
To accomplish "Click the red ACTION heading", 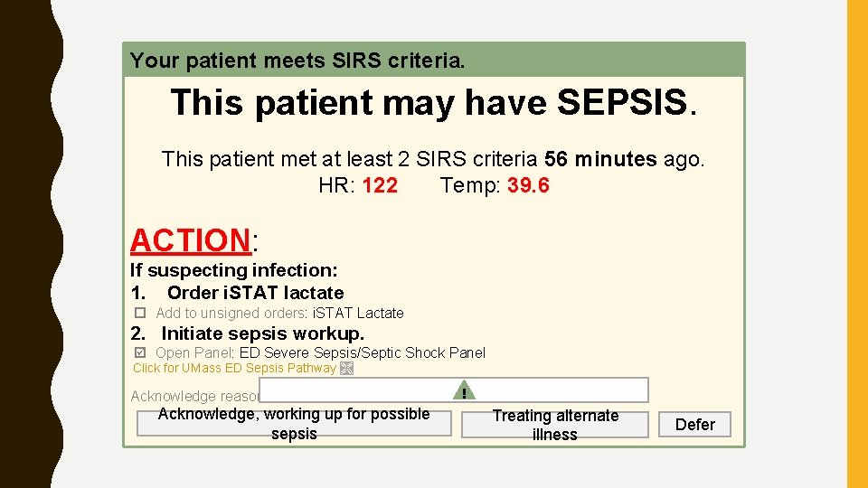I will click(190, 240).
